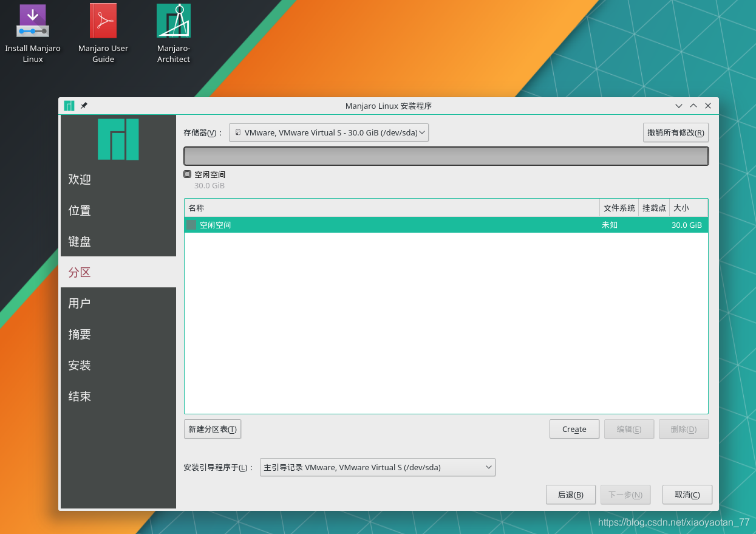Image resolution: width=756 pixels, height=534 pixels.
Task: Click the 安装引导程序于(L) label
Action: coord(219,467)
